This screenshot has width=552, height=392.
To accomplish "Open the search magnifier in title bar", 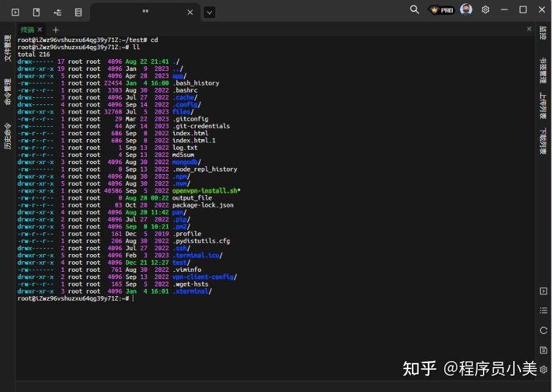I will click(415, 9).
